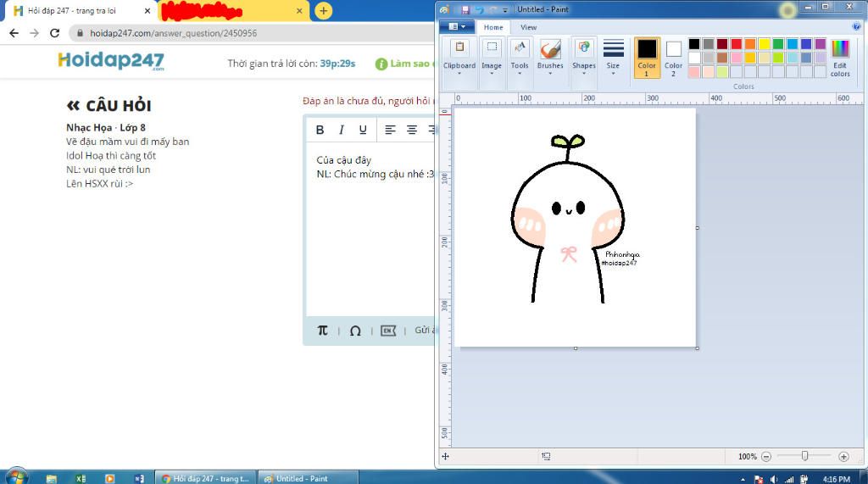Expand the Paint file menu button
Viewport: 868px width, 484px height.
tap(457, 26)
